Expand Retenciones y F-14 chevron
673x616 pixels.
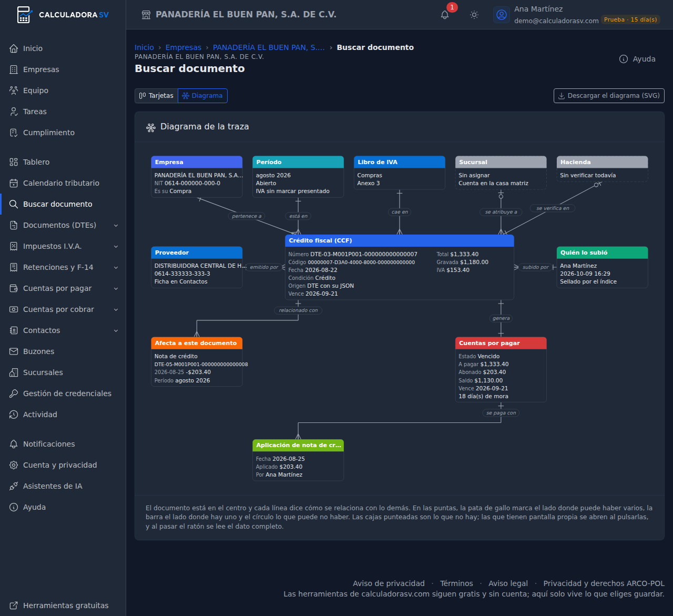[x=116, y=267]
